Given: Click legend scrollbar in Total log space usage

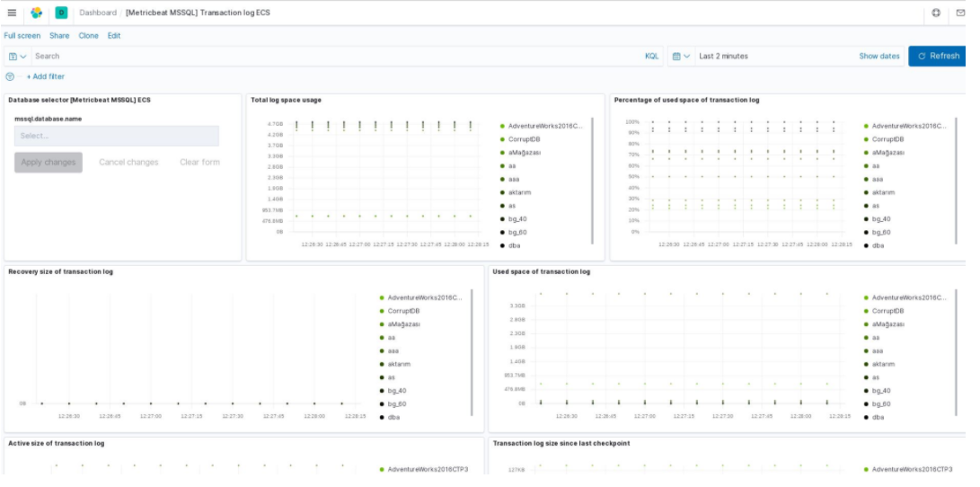Looking at the screenshot, I should tap(592, 182).
